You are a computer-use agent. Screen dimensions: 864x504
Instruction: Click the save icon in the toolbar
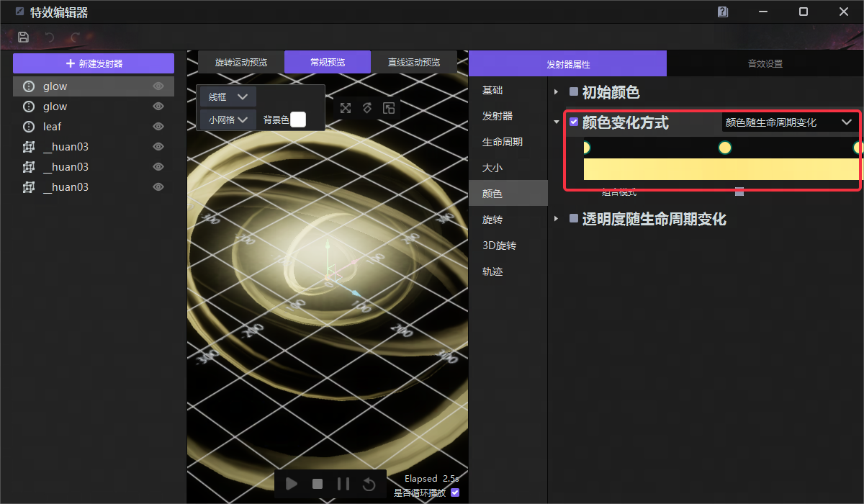(x=23, y=37)
